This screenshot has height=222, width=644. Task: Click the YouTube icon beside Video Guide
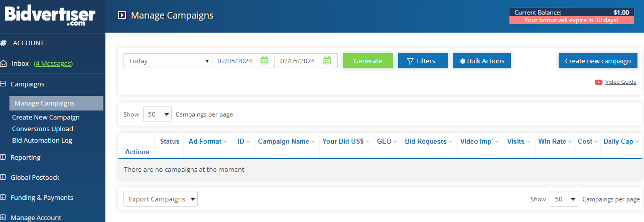tap(598, 82)
